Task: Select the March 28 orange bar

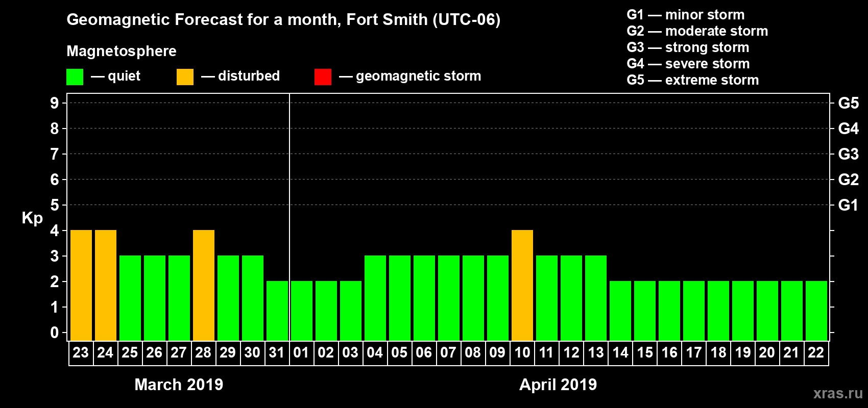Action: click(204, 286)
